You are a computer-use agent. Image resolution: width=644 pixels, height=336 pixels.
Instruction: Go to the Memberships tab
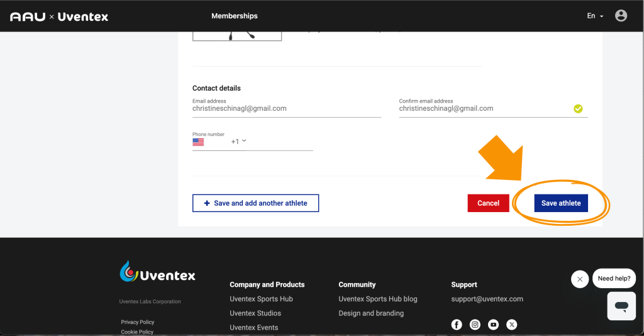point(234,16)
